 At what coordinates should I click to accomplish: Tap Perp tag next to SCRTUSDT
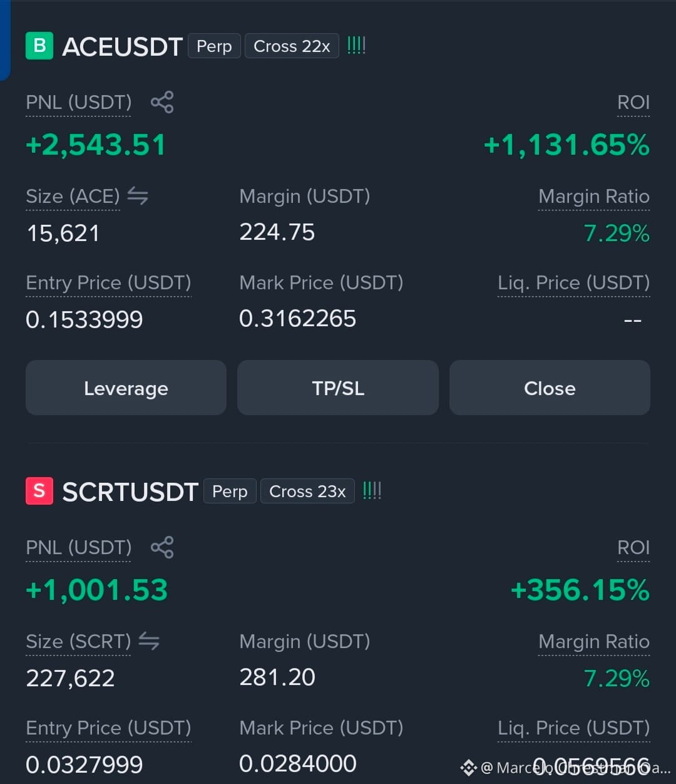tap(230, 492)
